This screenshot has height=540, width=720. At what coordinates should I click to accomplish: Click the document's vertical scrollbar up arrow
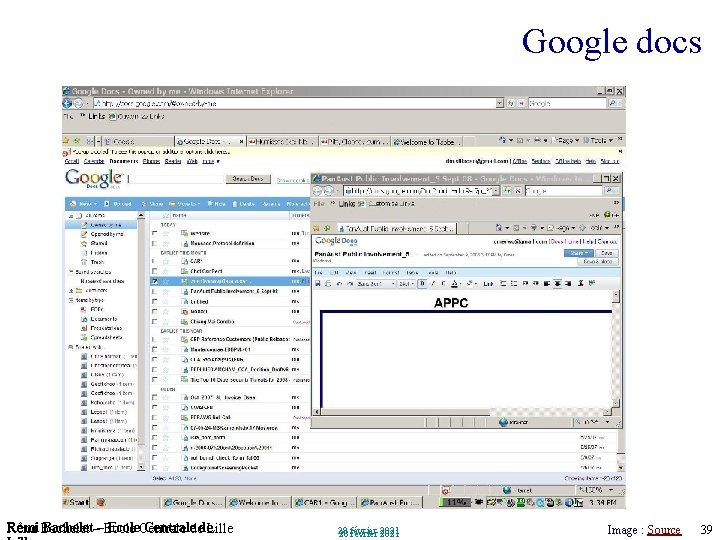[616, 295]
